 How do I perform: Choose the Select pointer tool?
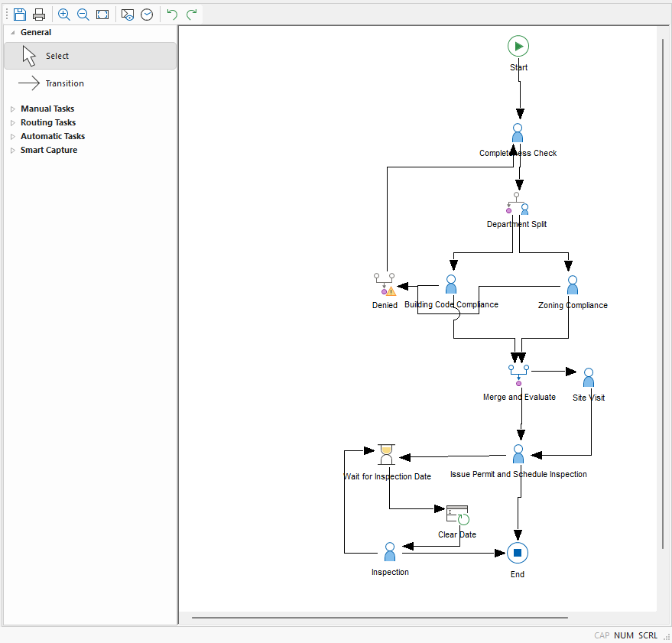point(90,56)
